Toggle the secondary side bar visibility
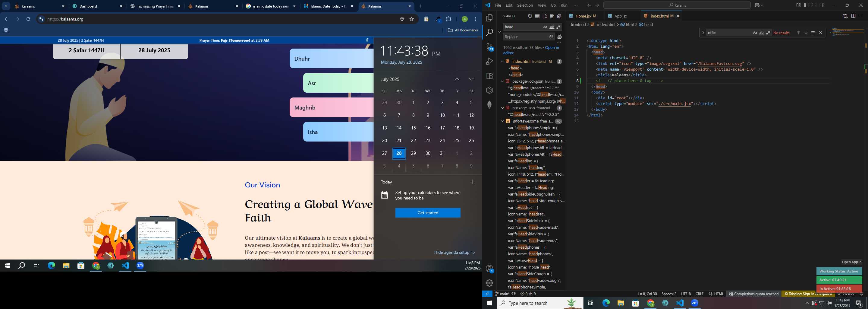Viewport: 868px width, 309px height. click(x=822, y=5)
